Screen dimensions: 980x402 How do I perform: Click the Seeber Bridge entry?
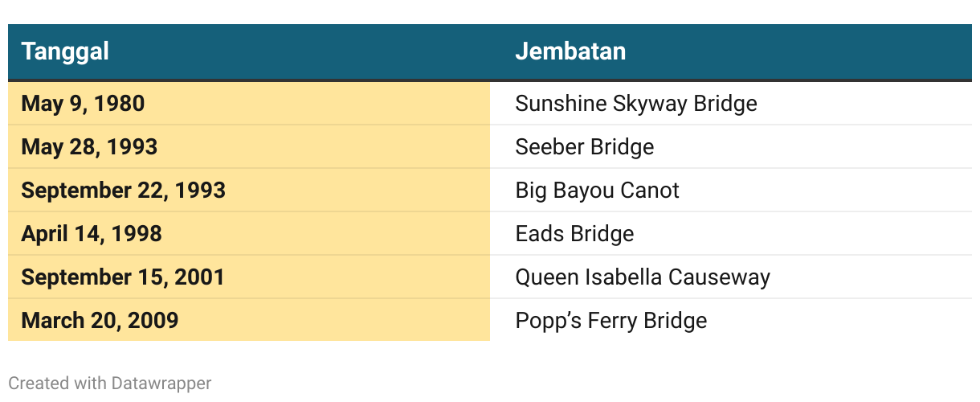585,147
